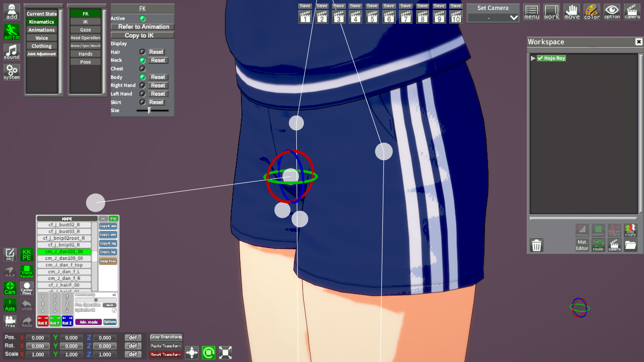Click clapperboard slot 1 icon
Viewport: 644px width, 362px height.
[305, 17]
